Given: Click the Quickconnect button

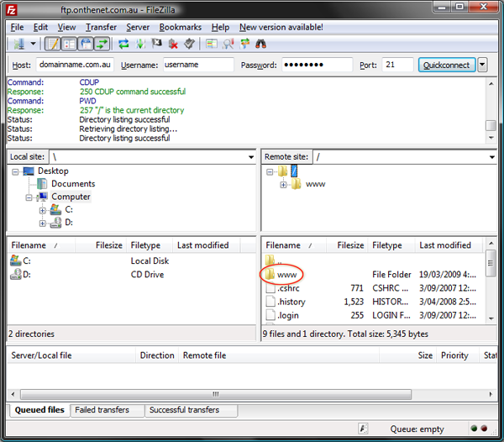Looking at the screenshot, I should [x=447, y=65].
